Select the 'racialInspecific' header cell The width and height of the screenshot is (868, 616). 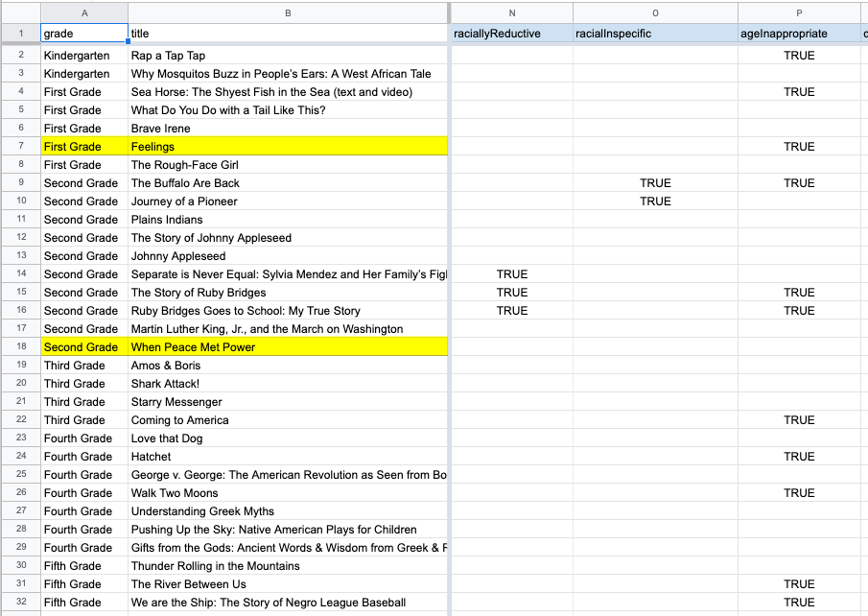tap(655, 34)
